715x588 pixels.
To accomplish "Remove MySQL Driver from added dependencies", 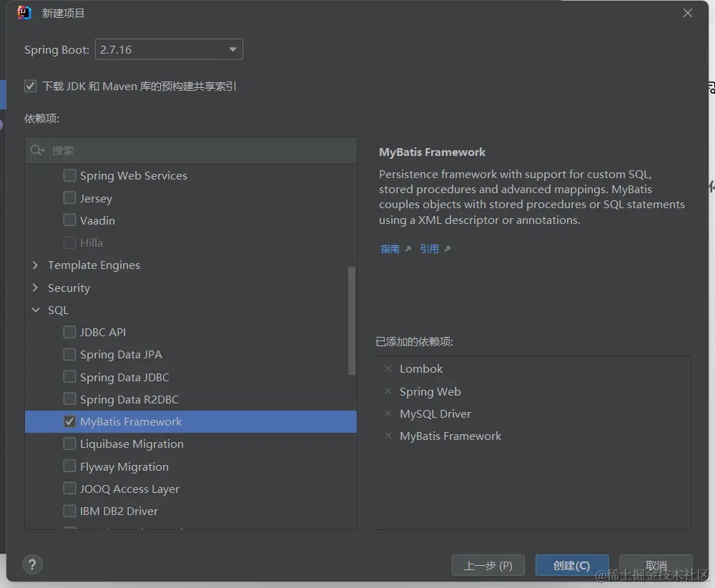I will [x=388, y=413].
